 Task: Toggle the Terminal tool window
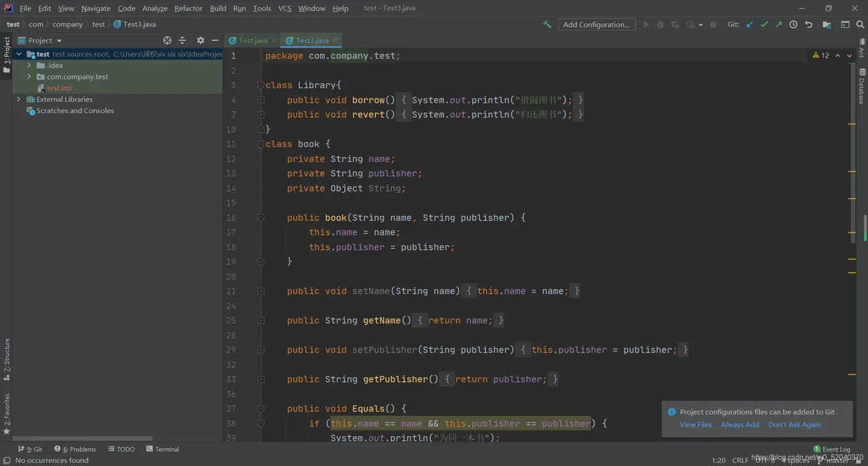click(x=162, y=449)
